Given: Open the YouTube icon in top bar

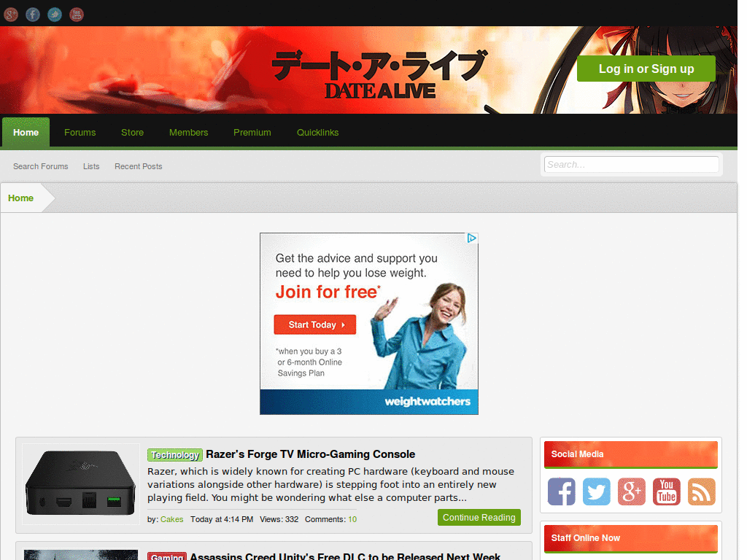Looking at the screenshot, I should [77, 15].
